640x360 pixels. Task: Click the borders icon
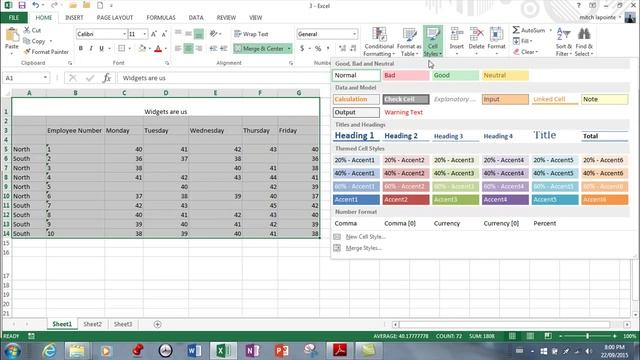(x=122, y=49)
